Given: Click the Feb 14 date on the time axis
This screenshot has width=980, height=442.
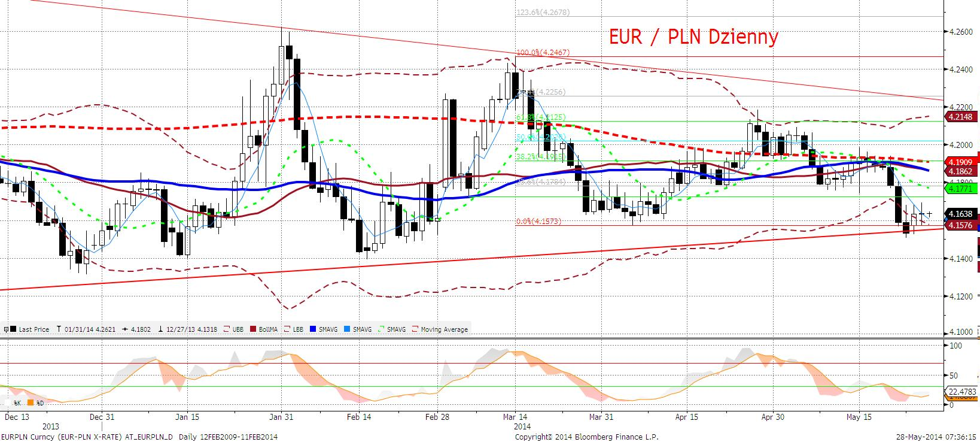Looking at the screenshot, I should tap(359, 416).
